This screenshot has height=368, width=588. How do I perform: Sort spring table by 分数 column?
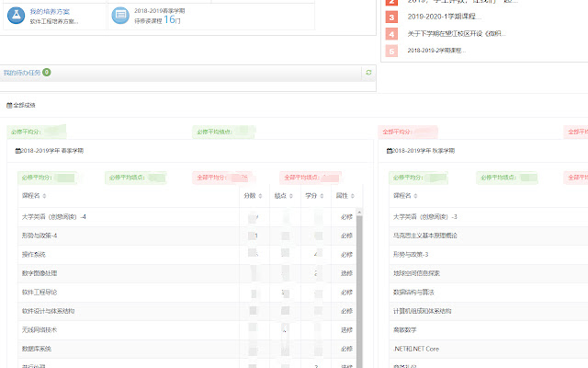(253, 196)
